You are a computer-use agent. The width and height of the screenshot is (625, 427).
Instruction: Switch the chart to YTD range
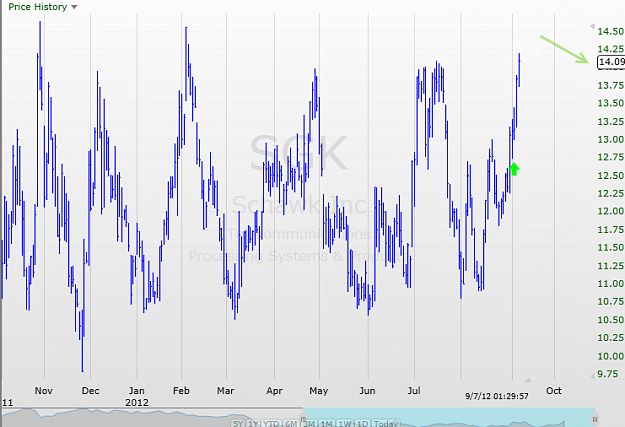tap(272, 423)
